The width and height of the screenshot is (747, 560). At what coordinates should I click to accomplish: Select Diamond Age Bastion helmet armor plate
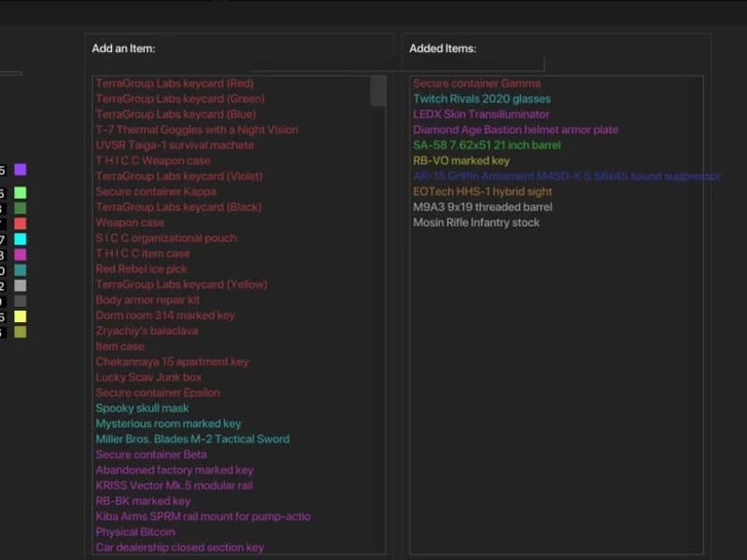[x=516, y=130]
